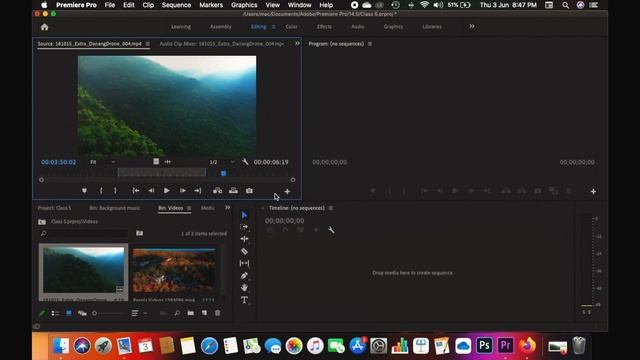Play the clip in the Source monitor
This screenshot has width=640, height=360.
tap(167, 191)
